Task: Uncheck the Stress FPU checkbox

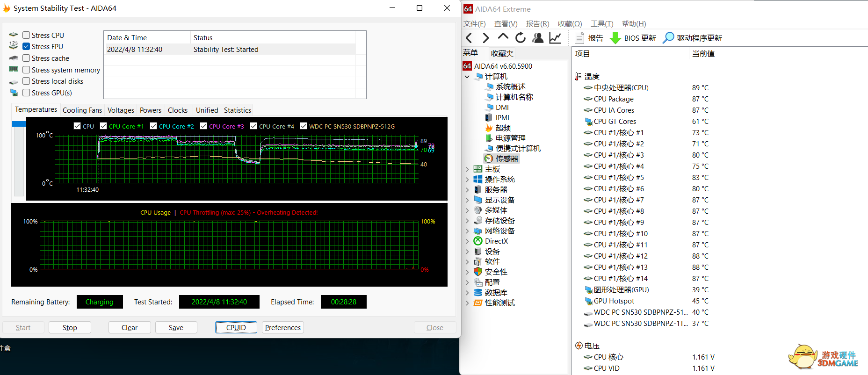Action: click(26, 46)
